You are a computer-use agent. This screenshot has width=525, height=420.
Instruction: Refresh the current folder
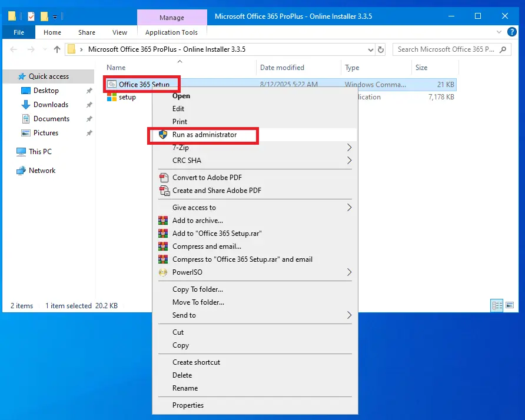(381, 50)
